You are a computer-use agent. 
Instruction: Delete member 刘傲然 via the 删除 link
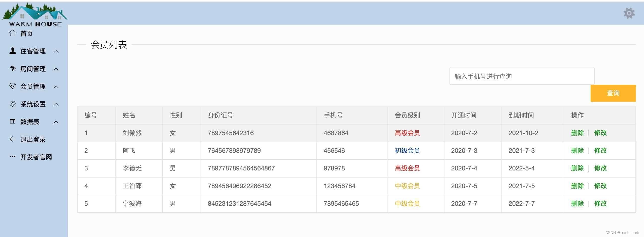coord(577,133)
